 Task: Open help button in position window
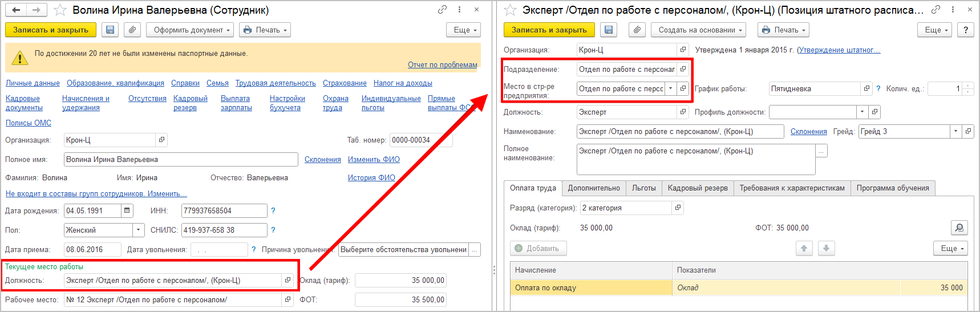click(x=966, y=30)
